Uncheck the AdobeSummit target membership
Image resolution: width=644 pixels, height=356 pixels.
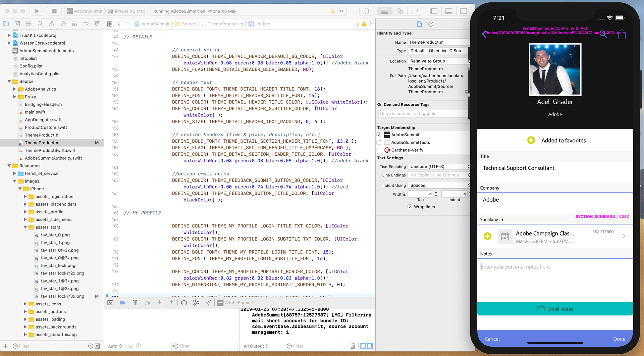(x=379, y=135)
